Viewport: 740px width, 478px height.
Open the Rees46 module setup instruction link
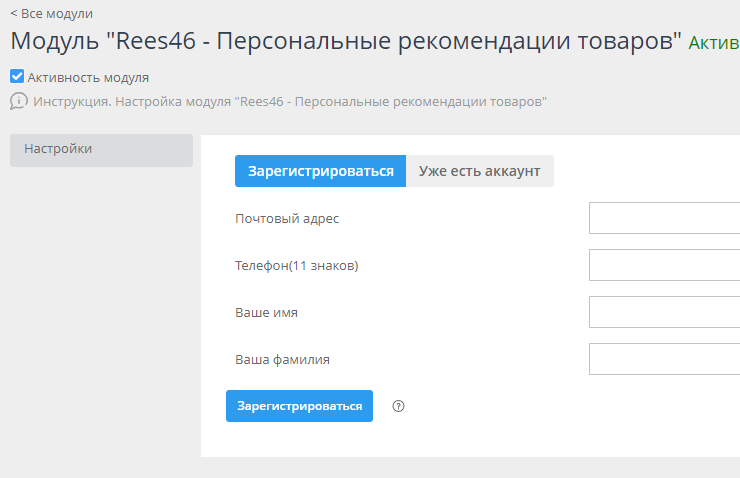[290, 101]
